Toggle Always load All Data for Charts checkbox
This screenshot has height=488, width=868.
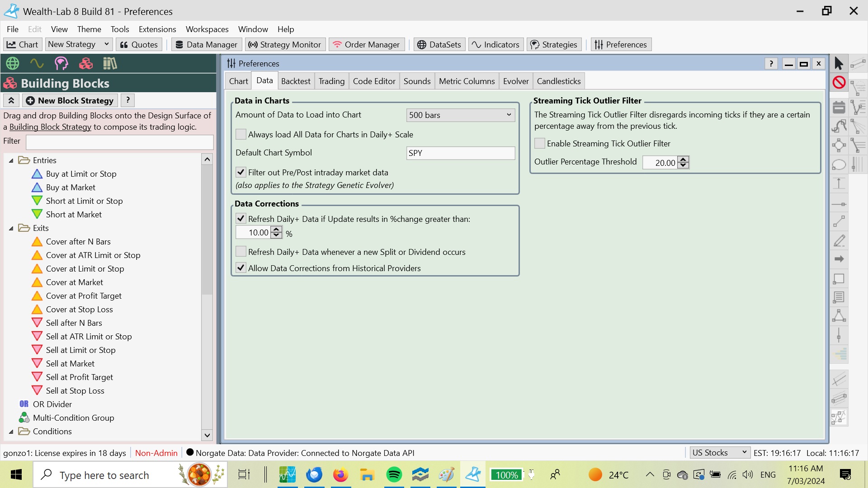point(241,134)
